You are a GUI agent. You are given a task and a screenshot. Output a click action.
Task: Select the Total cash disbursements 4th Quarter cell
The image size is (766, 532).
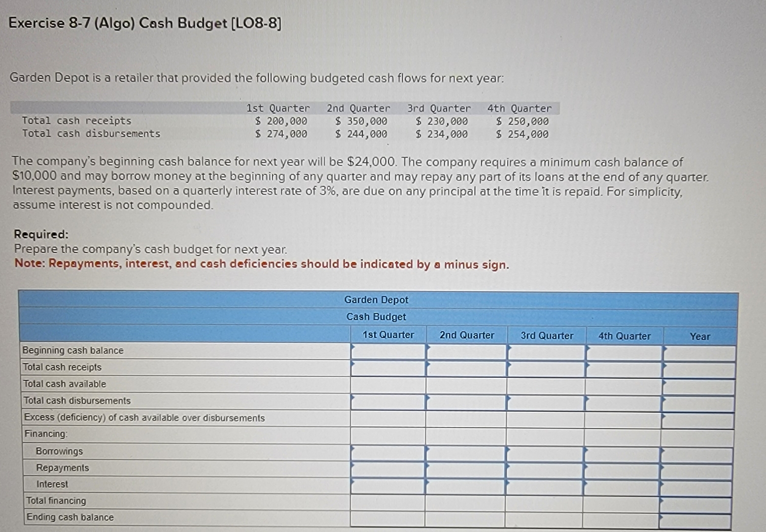(624, 401)
